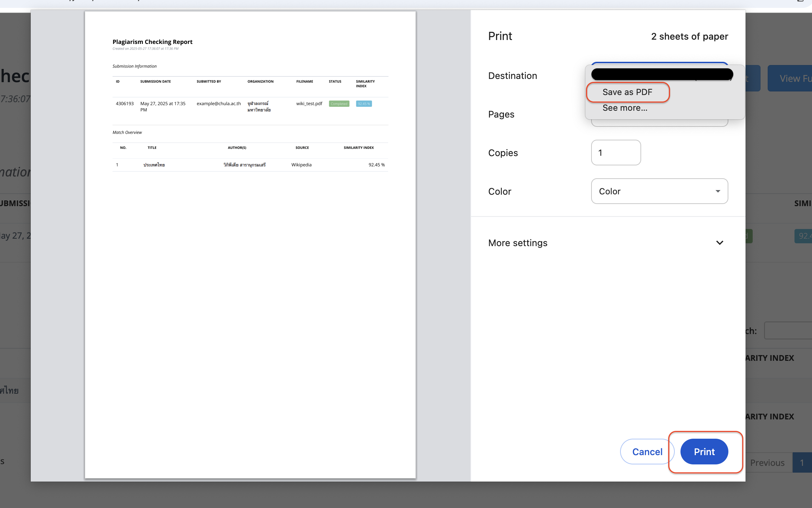Click submission ID 4306193 in preview

point(125,104)
